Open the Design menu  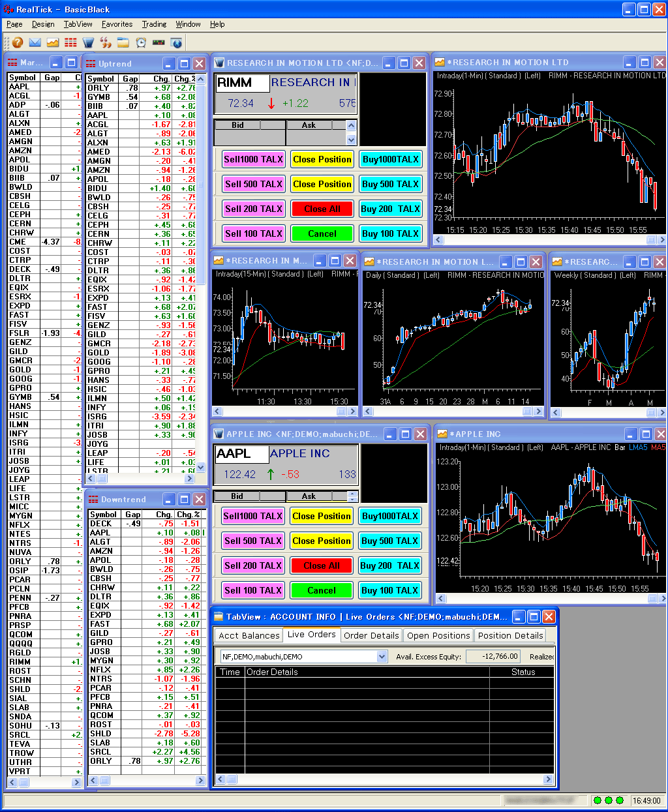point(43,24)
